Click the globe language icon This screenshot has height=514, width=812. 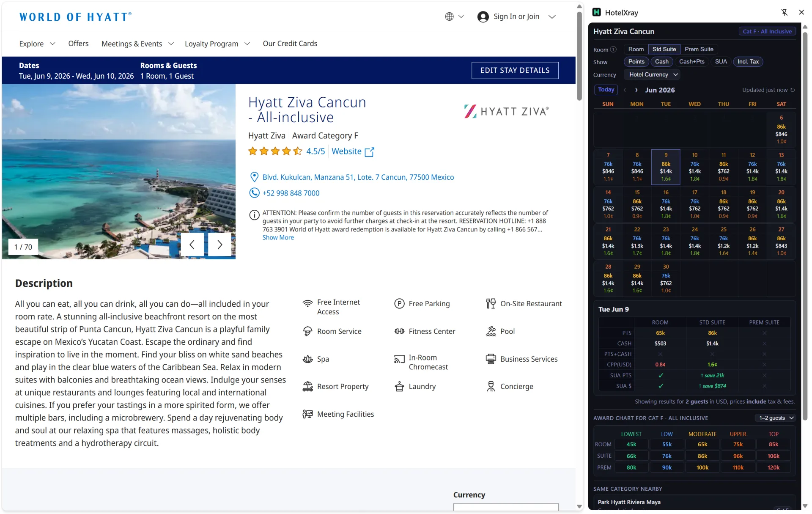(x=449, y=16)
